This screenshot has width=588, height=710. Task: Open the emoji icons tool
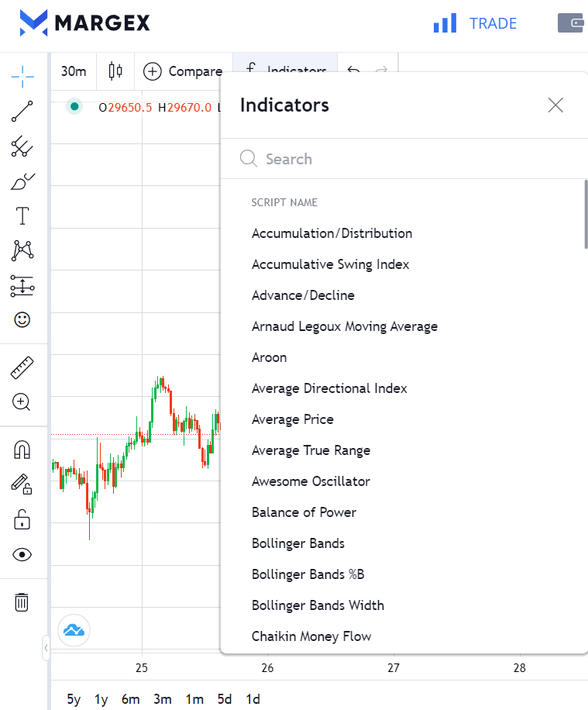click(x=22, y=319)
